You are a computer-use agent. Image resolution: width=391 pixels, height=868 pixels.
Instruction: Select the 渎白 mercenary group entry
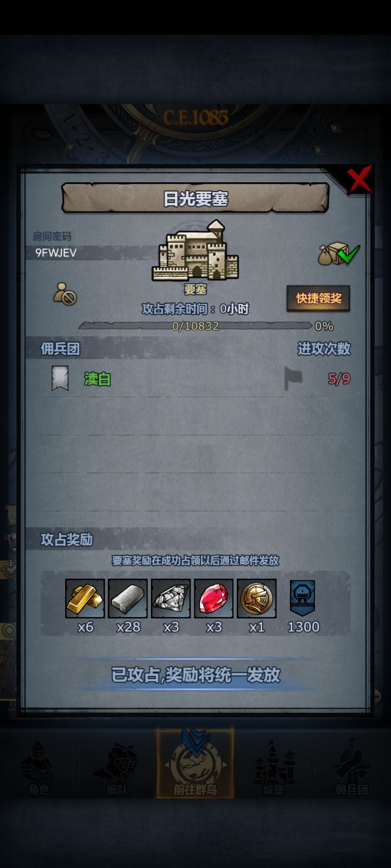pos(195,379)
